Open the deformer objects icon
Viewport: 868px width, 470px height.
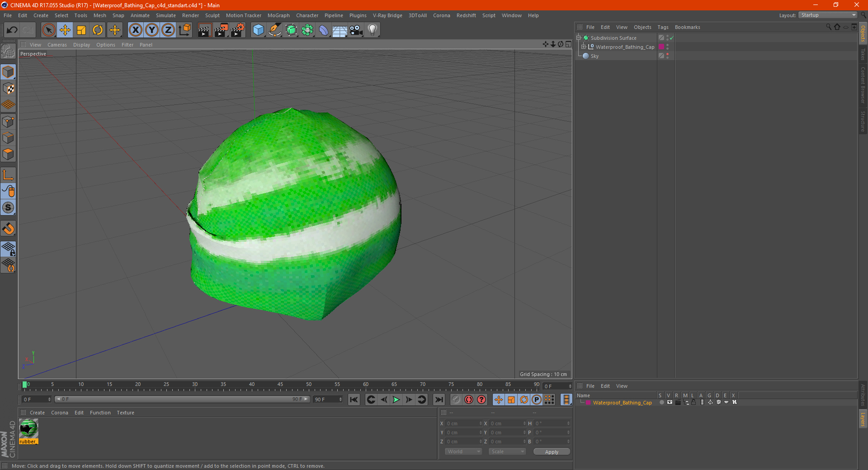point(324,30)
